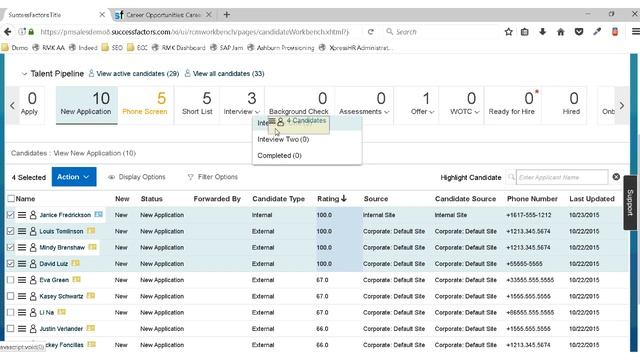Expand the WOTC stage dropdown
The height and width of the screenshot is (360, 640).
(477, 112)
